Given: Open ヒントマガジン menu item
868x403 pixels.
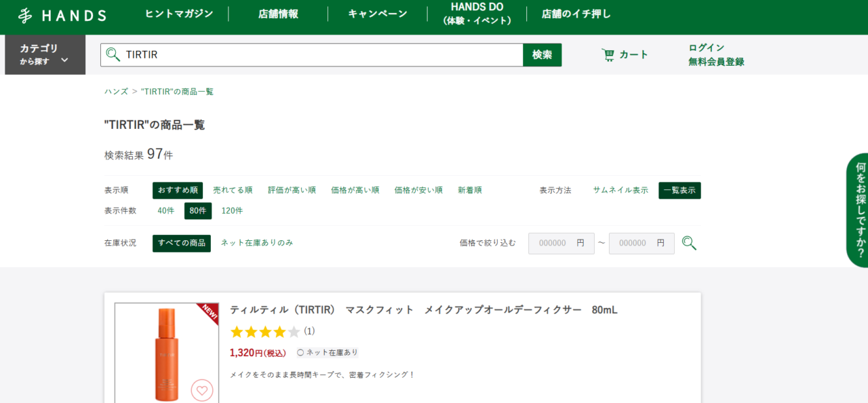Looking at the screenshot, I should click(x=179, y=14).
